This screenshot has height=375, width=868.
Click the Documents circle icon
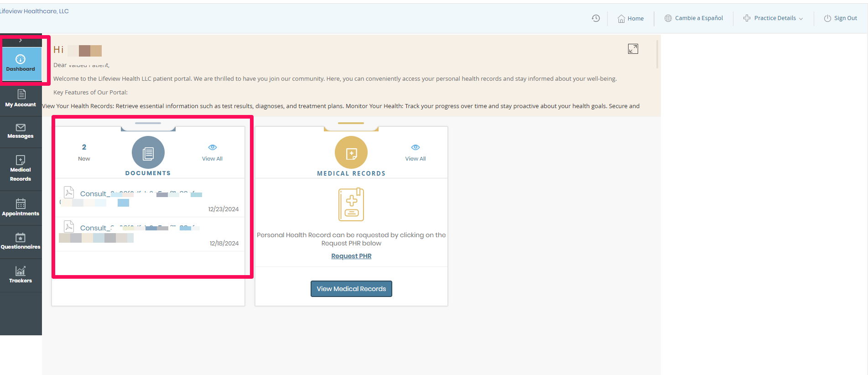coord(148,152)
